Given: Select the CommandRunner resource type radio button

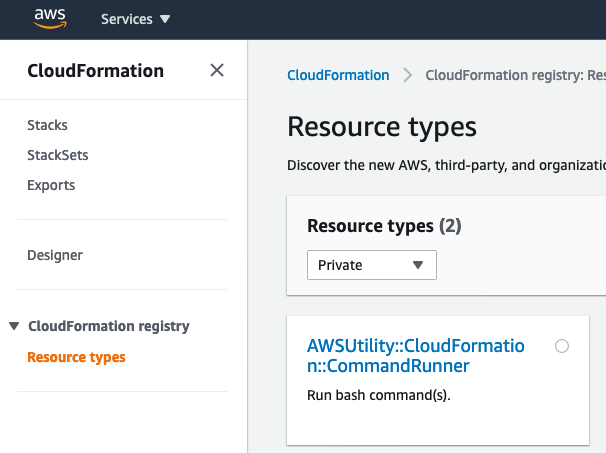Looking at the screenshot, I should (x=562, y=346).
